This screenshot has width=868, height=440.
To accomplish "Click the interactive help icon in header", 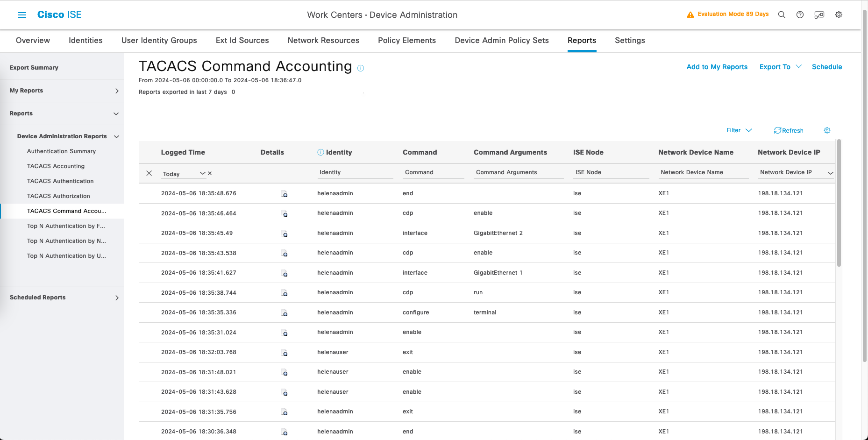I will click(819, 15).
